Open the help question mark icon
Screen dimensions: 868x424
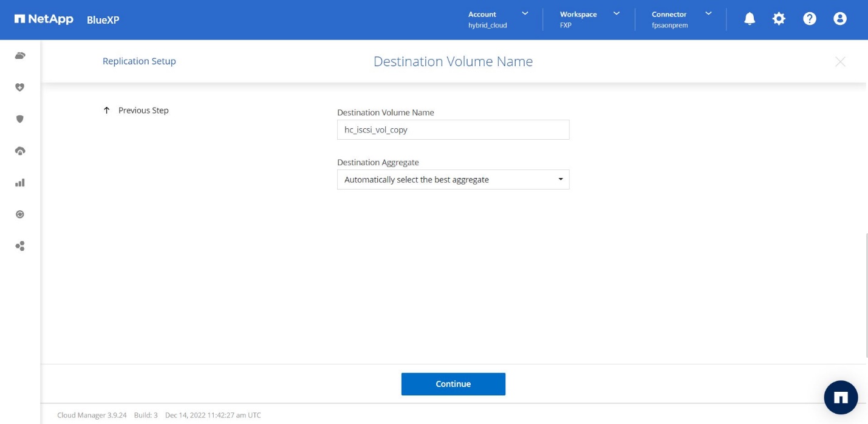coord(809,19)
